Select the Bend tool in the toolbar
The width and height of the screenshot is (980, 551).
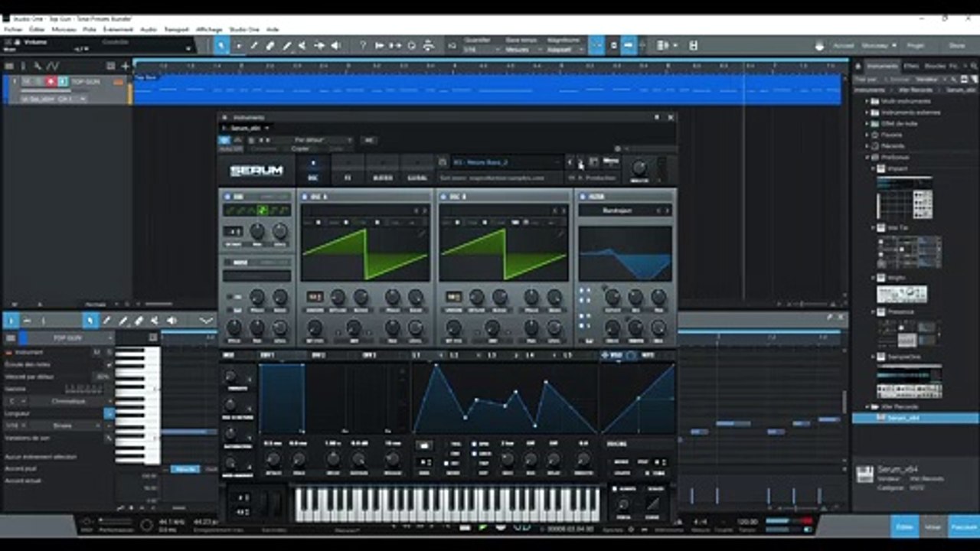coord(319,46)
